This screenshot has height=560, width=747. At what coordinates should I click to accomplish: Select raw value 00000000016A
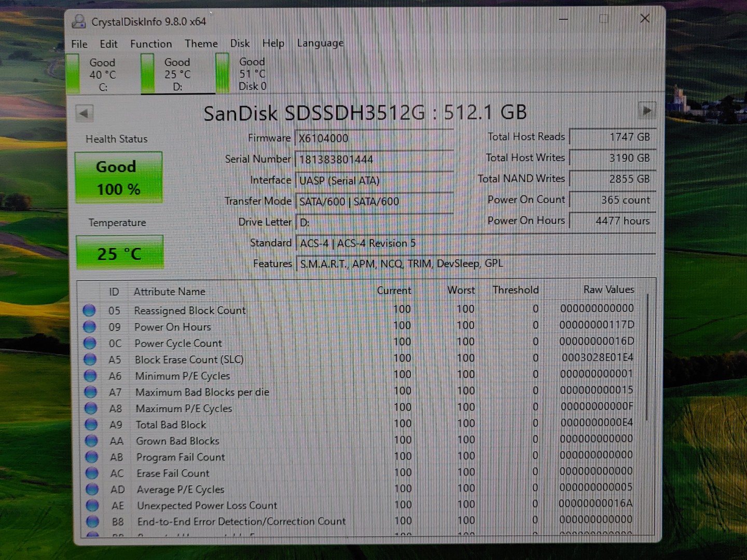(596, 503)
